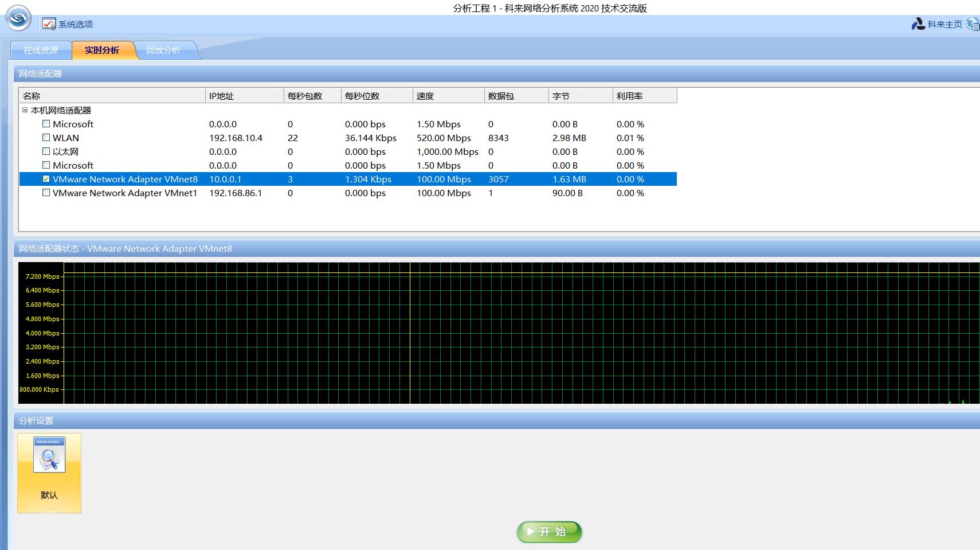Sort by the 每秒包数 column header
980x550 pixels.
(x=313, y=96)
